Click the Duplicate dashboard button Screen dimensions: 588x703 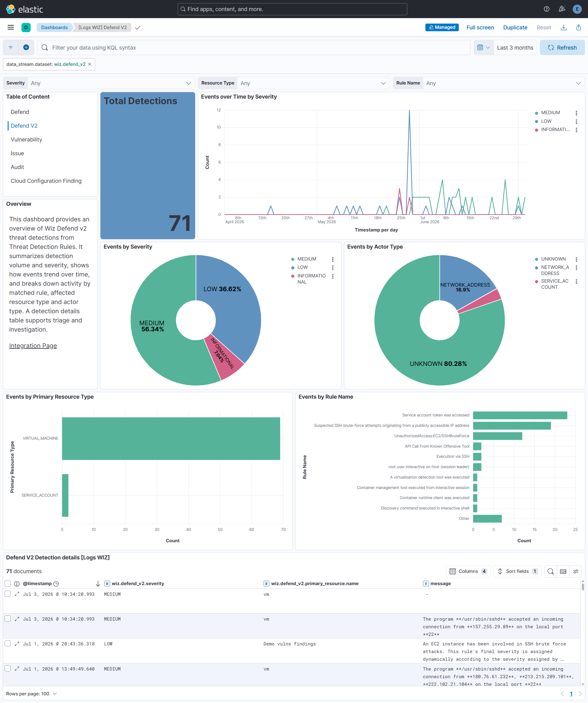(515, 28)
